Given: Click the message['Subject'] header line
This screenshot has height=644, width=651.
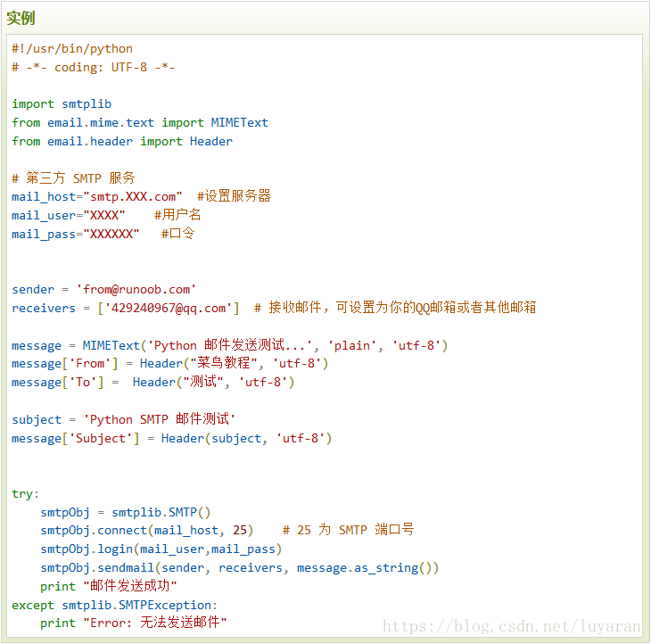Looking at the screenshot, I should pos(172,438).
